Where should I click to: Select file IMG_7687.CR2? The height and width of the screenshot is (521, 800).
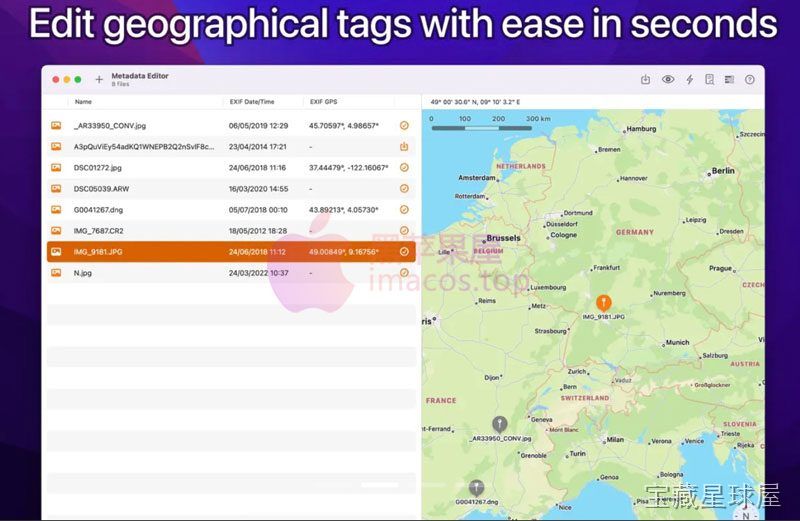(x=98, y=231)
